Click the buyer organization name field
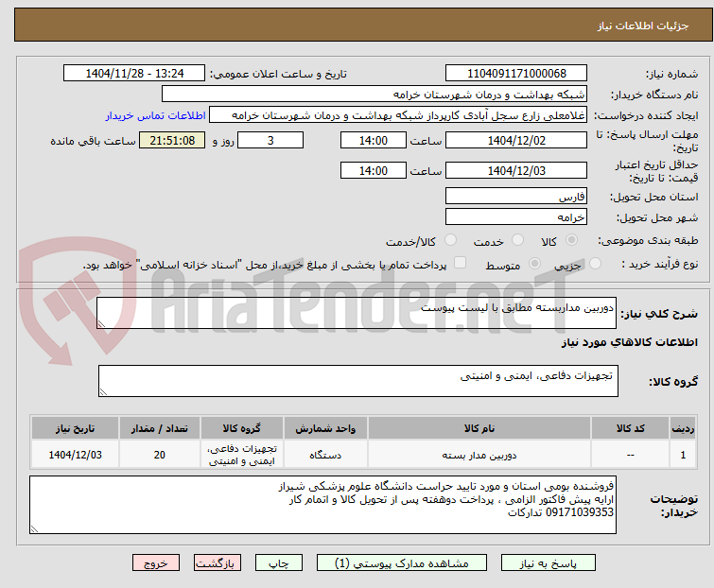714x588 pixels. pyautogui.click(x=374, y=95)
